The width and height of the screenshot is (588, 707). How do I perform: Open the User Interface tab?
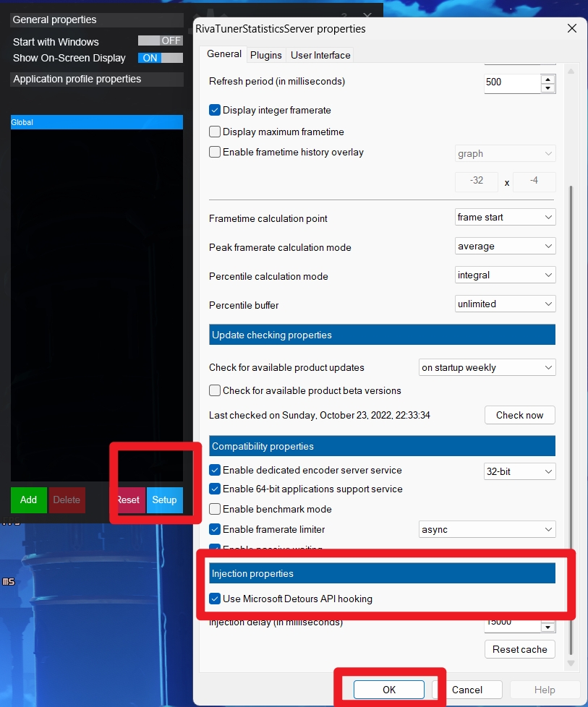(320, 55)
